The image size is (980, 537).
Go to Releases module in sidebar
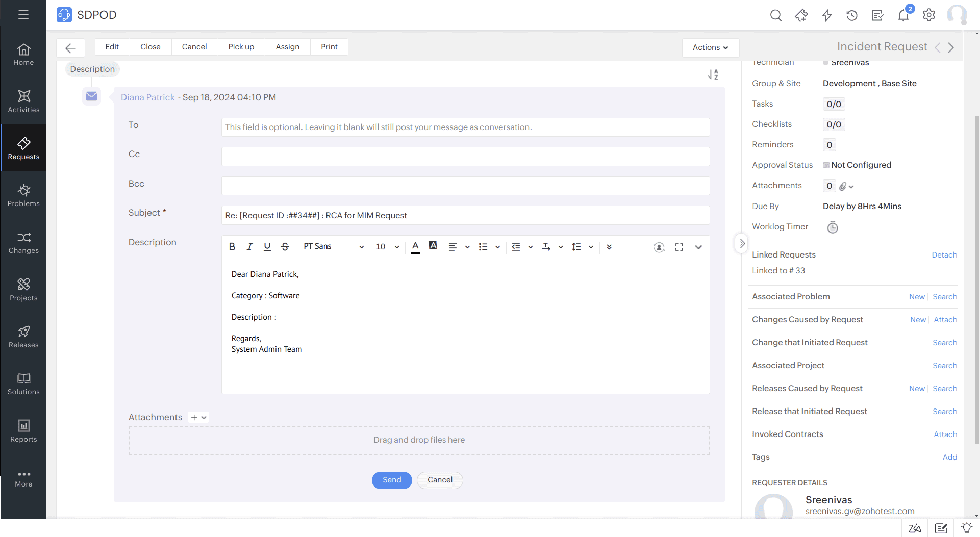23,337
